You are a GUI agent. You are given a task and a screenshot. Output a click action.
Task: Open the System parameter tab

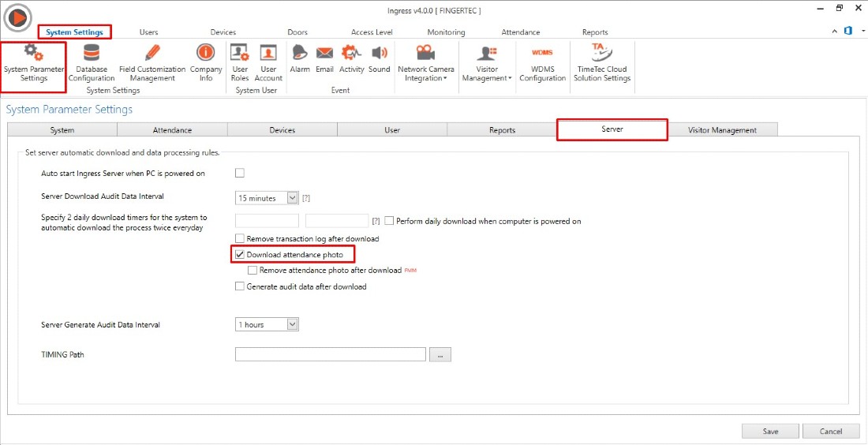62,130
